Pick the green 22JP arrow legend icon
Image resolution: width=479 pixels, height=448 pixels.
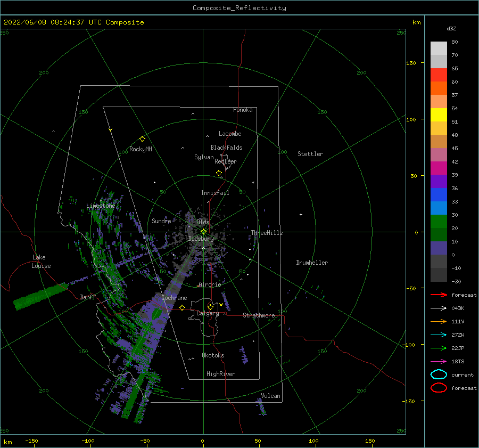click(x=439, y=348)
